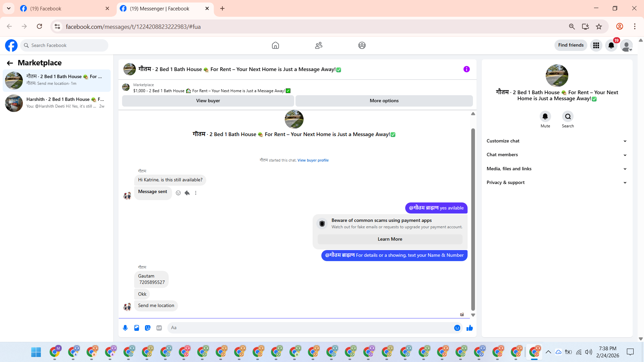The width and height of the screenshot is (644, 362).
Task: Bookmark this page with the star icon
Action: (599, 26)
